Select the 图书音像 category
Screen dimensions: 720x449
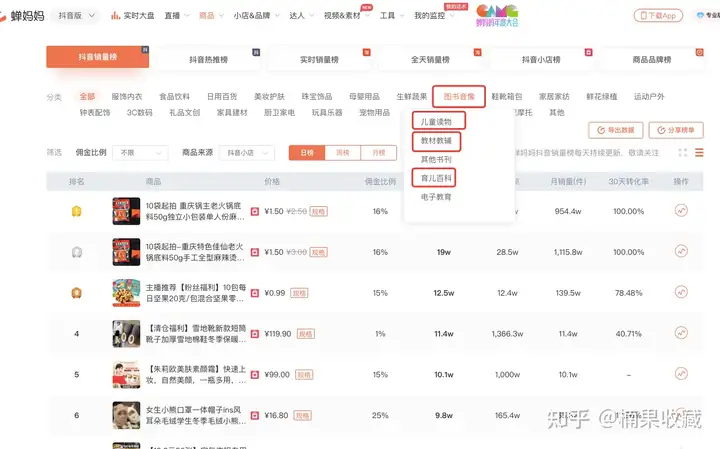pyautogui.click(x=459, y=96)
